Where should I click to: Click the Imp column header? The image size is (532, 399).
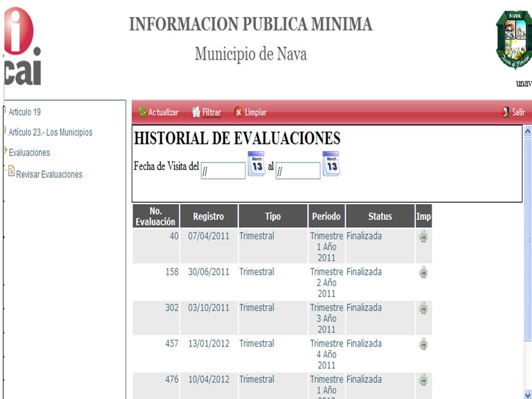point(423,216)
